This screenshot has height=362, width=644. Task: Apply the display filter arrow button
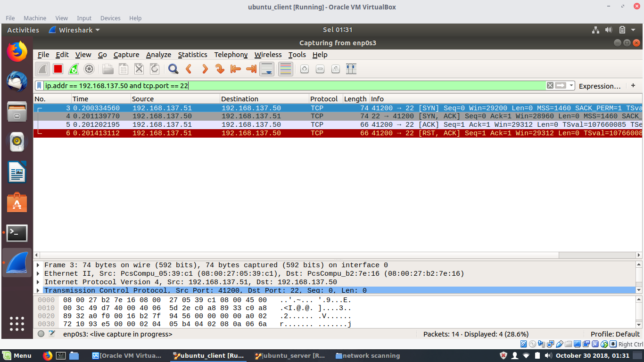point(561,86)
